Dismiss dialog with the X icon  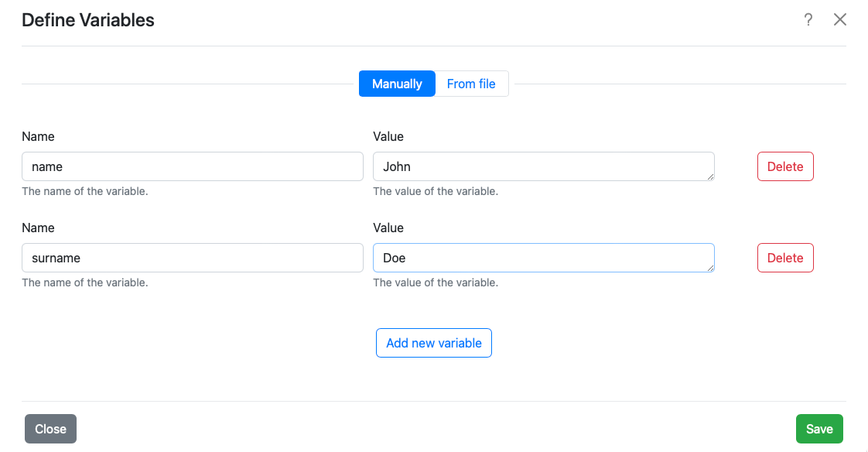(840, 20)
